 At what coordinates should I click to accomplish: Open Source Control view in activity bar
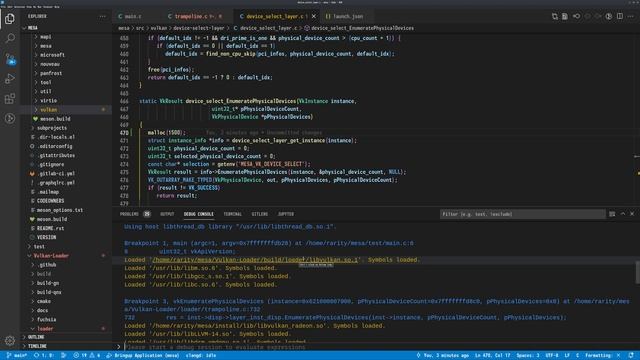[10, 59]
